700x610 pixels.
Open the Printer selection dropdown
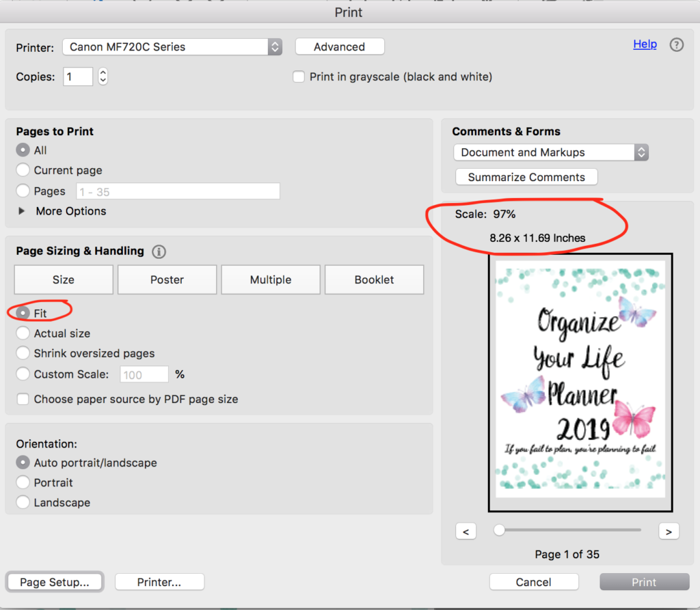[172, 47]
